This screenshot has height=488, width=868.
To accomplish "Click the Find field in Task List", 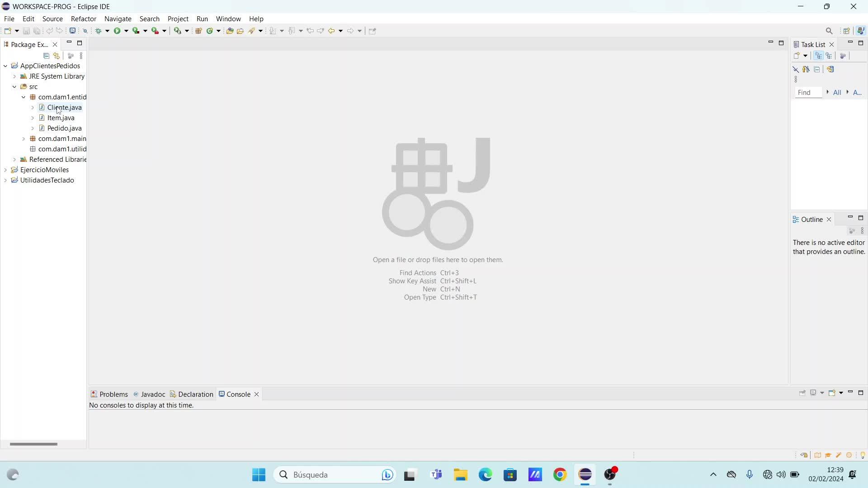I will (807, 92).
